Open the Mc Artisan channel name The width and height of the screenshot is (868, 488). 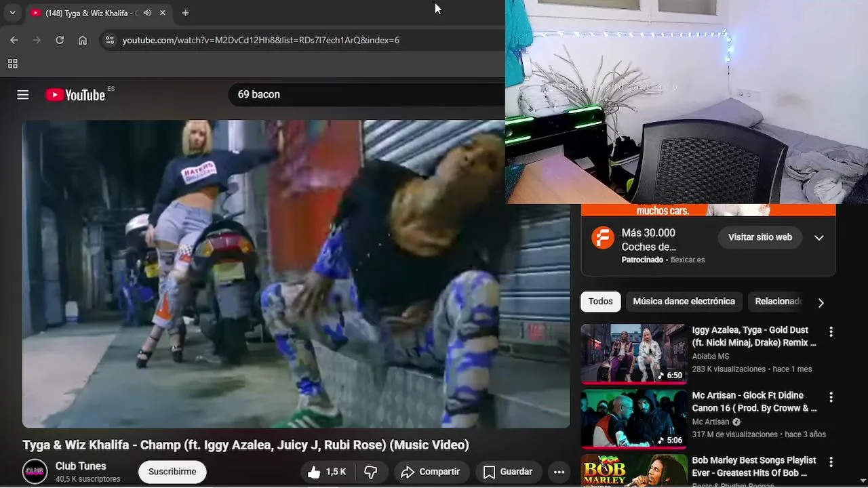point(710,422)
